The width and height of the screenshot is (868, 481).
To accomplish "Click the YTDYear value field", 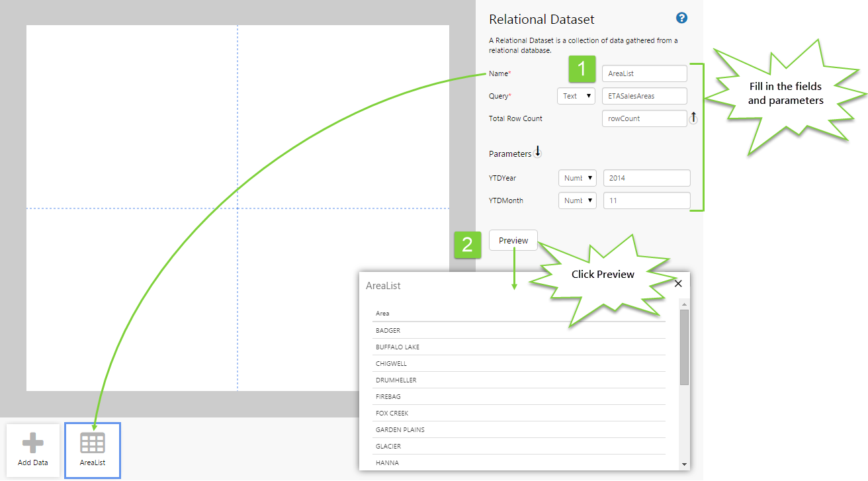I will click(646, 178).
